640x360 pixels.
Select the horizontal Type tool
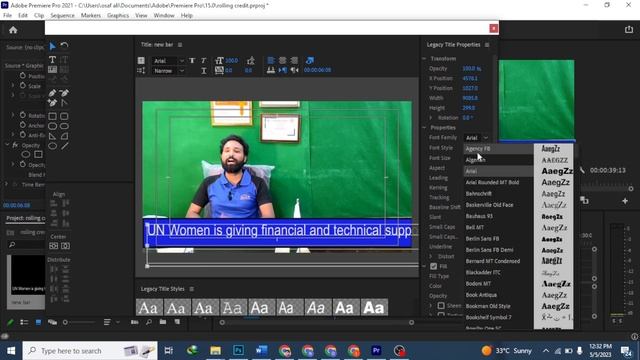52,60
